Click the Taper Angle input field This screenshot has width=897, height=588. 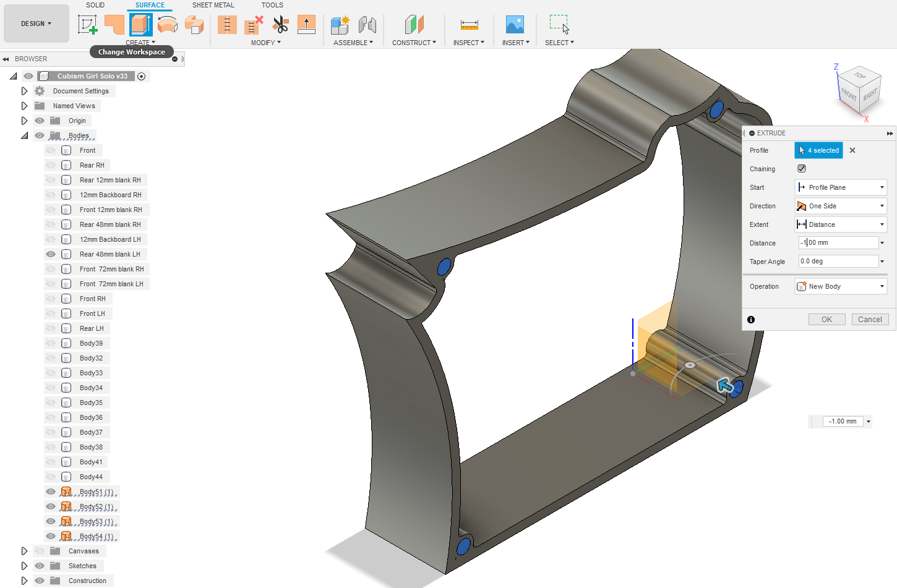[x=838, y=262]
